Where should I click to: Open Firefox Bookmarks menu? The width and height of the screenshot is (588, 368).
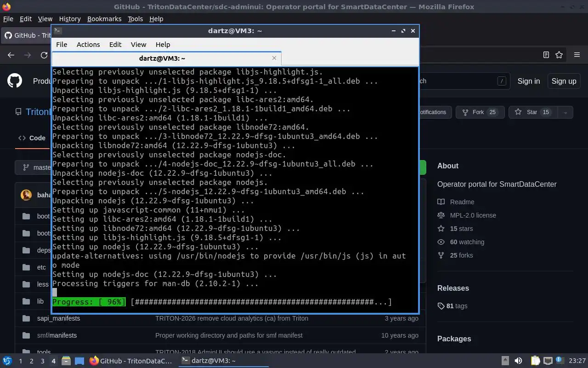(x=104, y=19)
